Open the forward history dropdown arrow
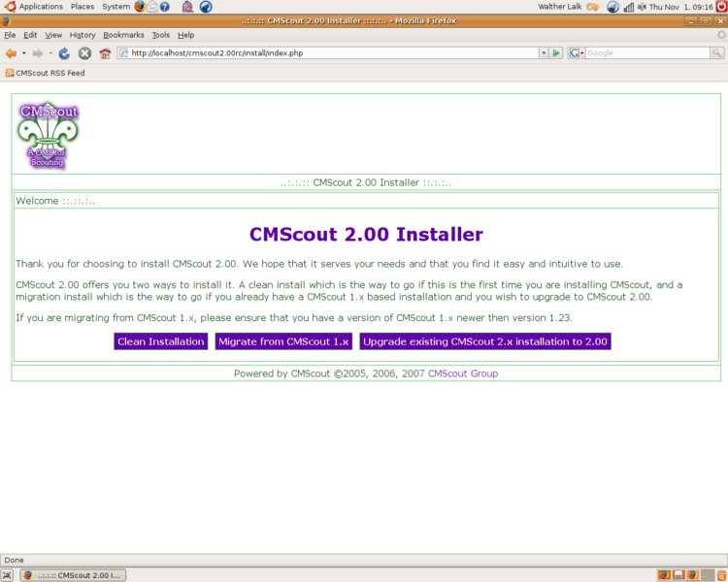The image size is (728, 582). [x=50, y=53]
